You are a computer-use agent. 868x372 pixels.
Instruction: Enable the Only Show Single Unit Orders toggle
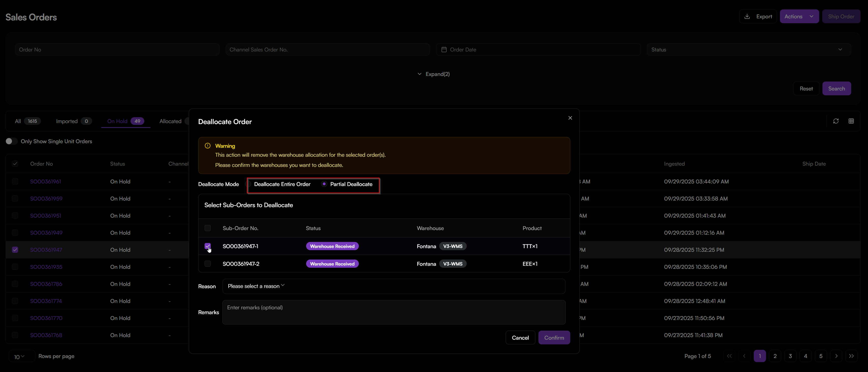[x=11, y=141]
